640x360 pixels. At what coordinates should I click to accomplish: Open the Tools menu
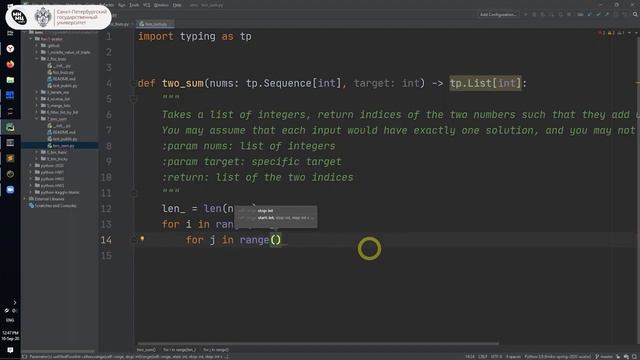click(x=134, y=5)
